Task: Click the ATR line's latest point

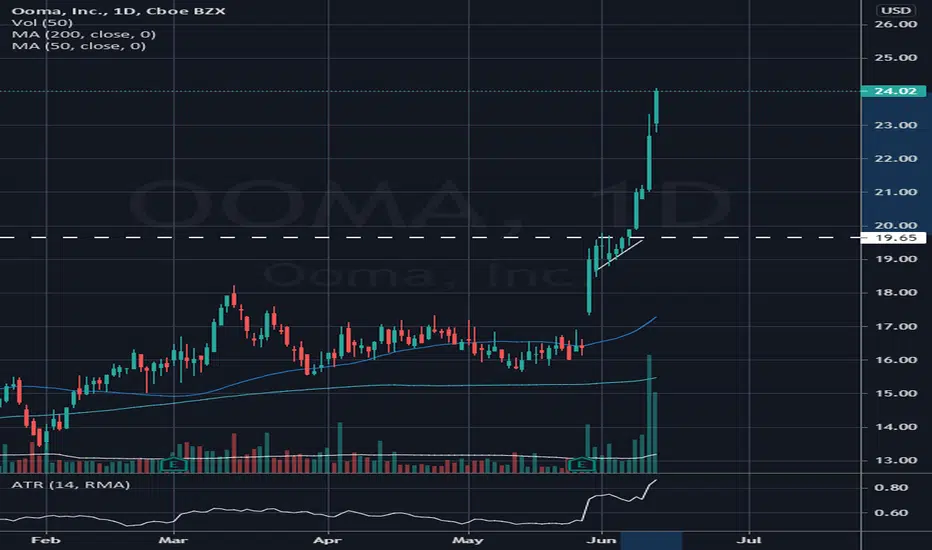Action: tap(656, 480)
